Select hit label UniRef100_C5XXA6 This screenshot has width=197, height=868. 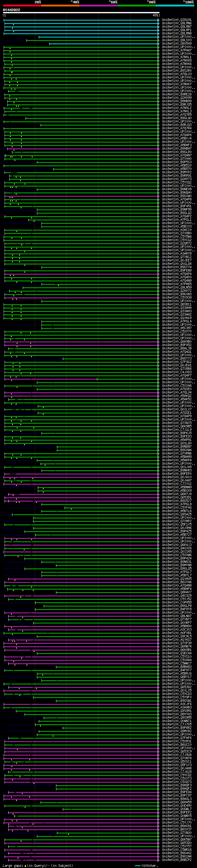[x=177, y=386]
